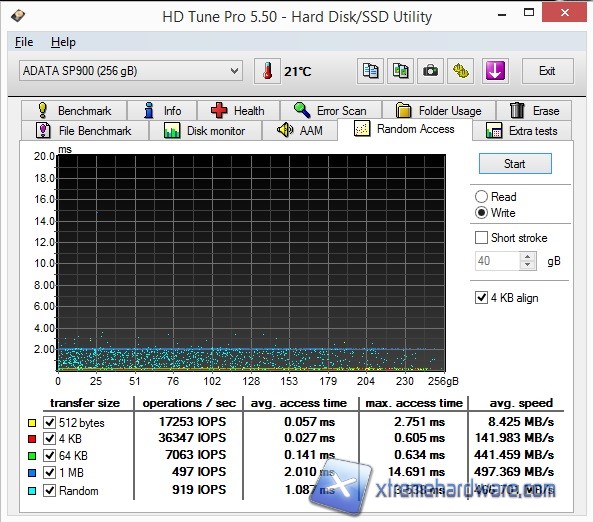Click the Start button

[515, 163]
